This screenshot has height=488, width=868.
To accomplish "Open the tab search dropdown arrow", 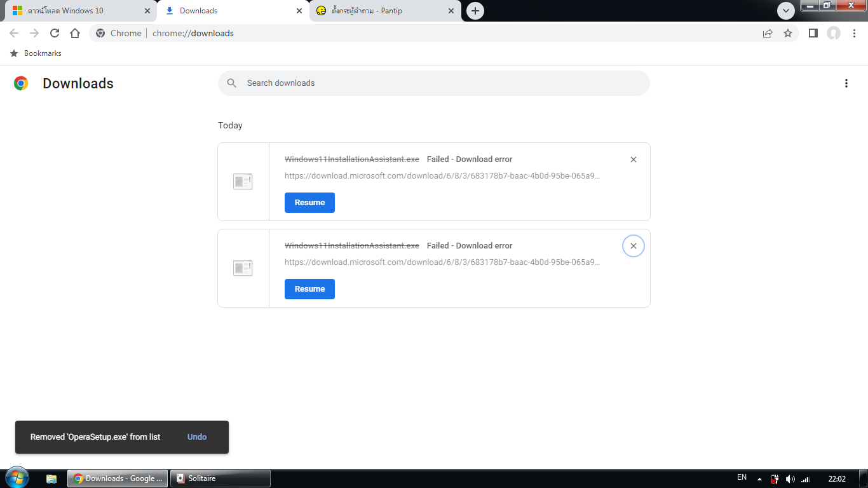I will [786, 11].
